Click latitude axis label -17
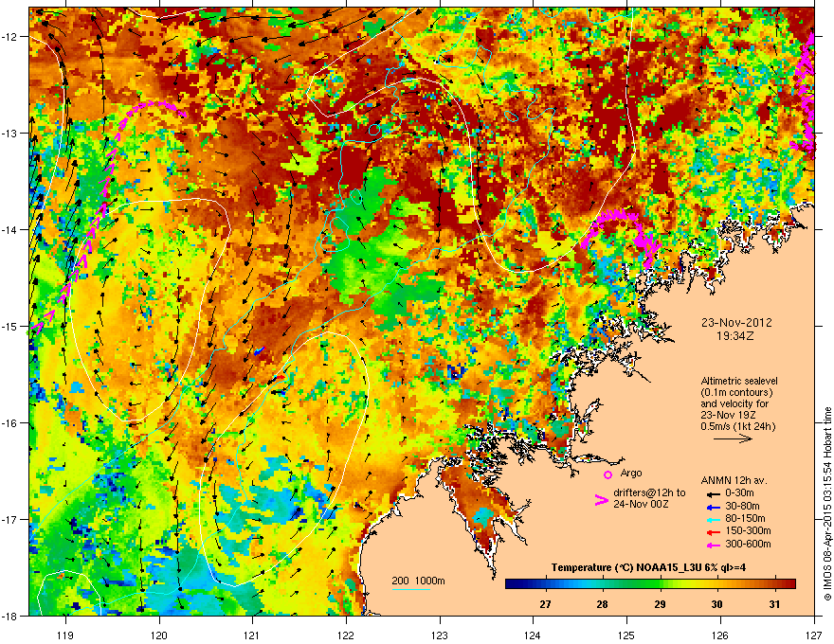This screenshot has height=644, width=834. [10, 519]
